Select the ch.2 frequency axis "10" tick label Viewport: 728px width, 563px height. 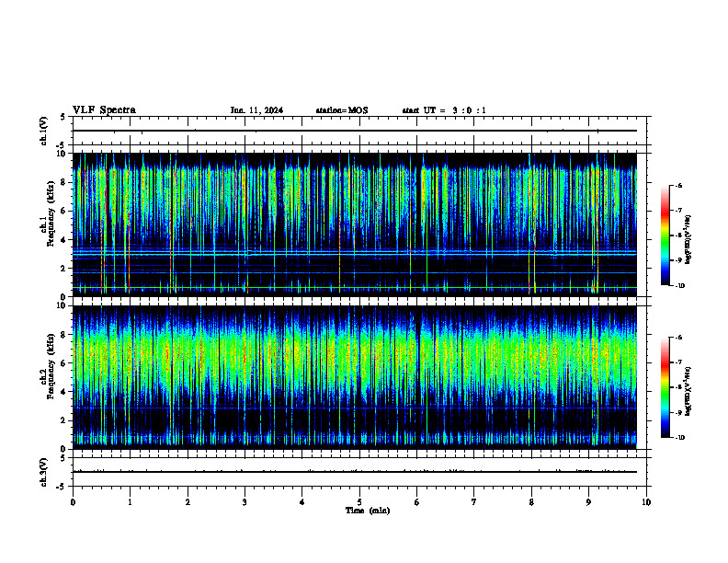(x=63, y=305)
